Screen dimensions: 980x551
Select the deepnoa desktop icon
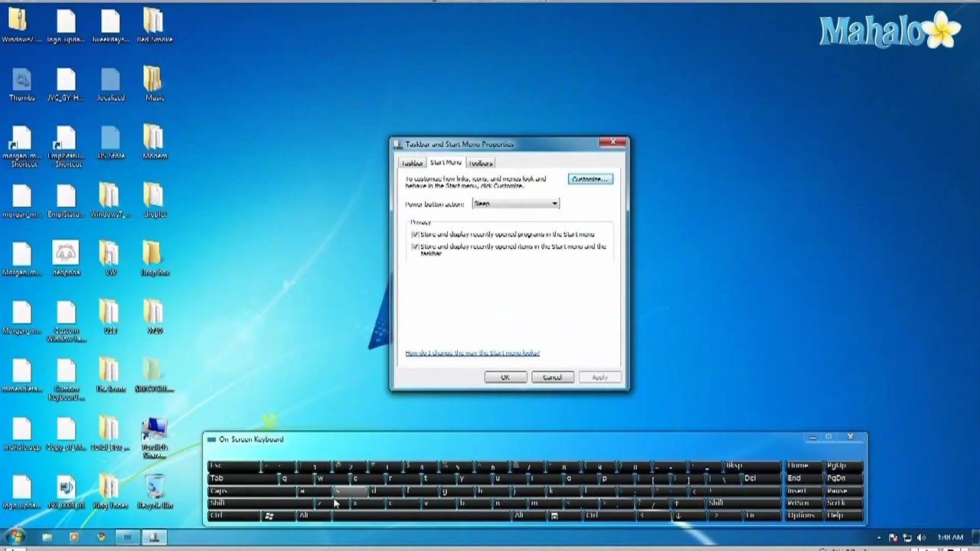pos(66,259)
